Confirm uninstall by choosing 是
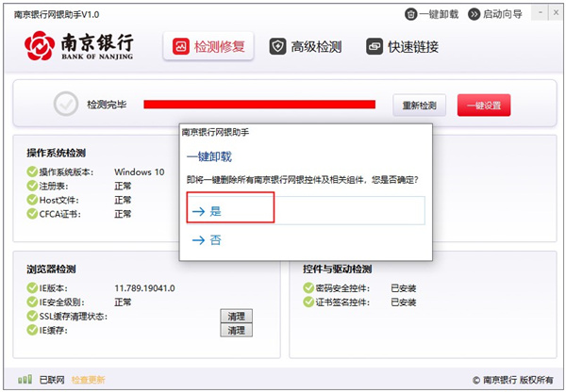Viewport: 566px width, 392px height. (306, 210)
